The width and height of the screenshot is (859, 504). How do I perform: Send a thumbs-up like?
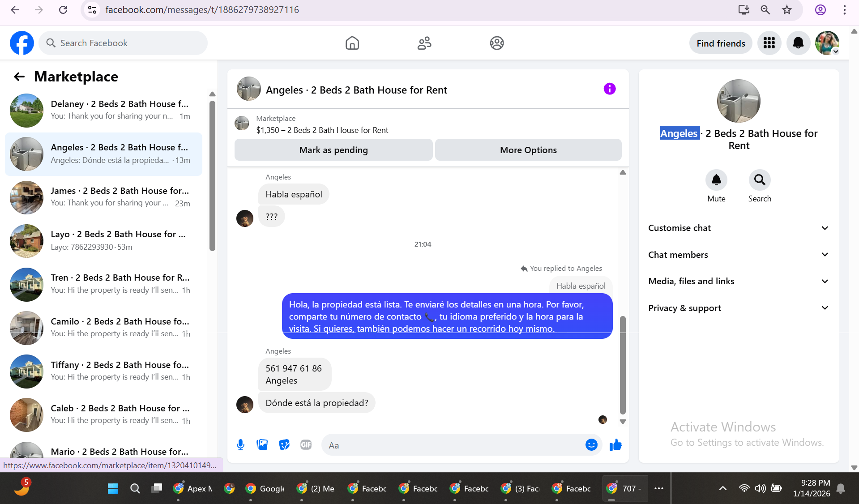click(x=616, y=445)
